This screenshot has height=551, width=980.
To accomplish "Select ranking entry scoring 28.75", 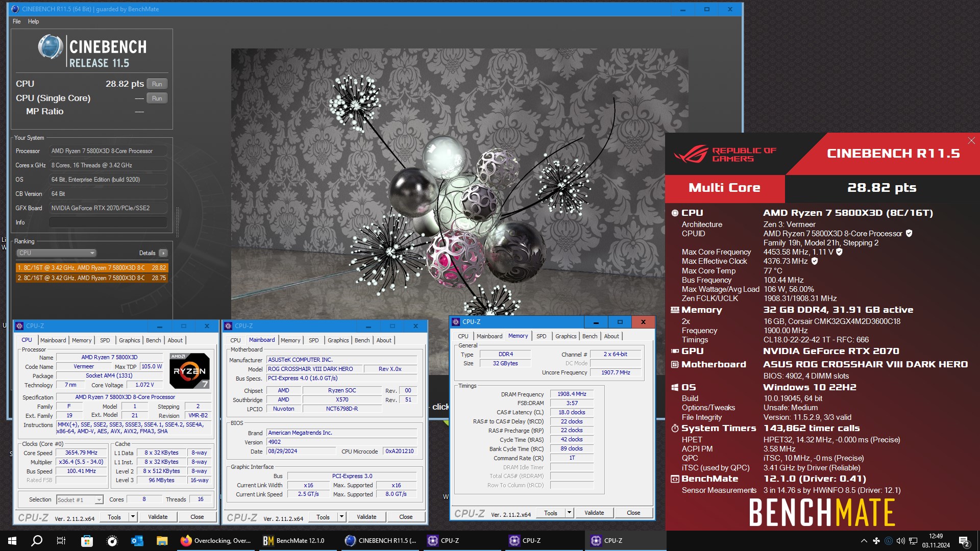I will [92, 278].
